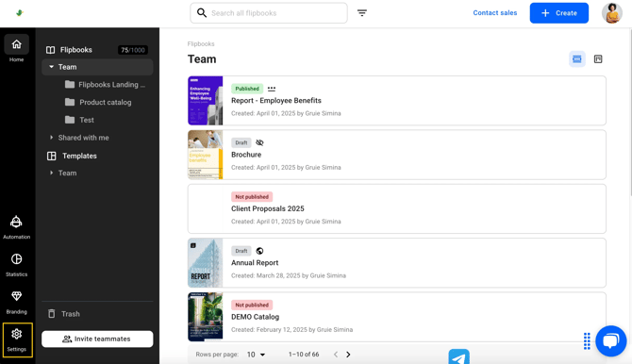Open 'Report - Employee Benefits' title
The image size is (632, 364).
(x=276, y=101)
